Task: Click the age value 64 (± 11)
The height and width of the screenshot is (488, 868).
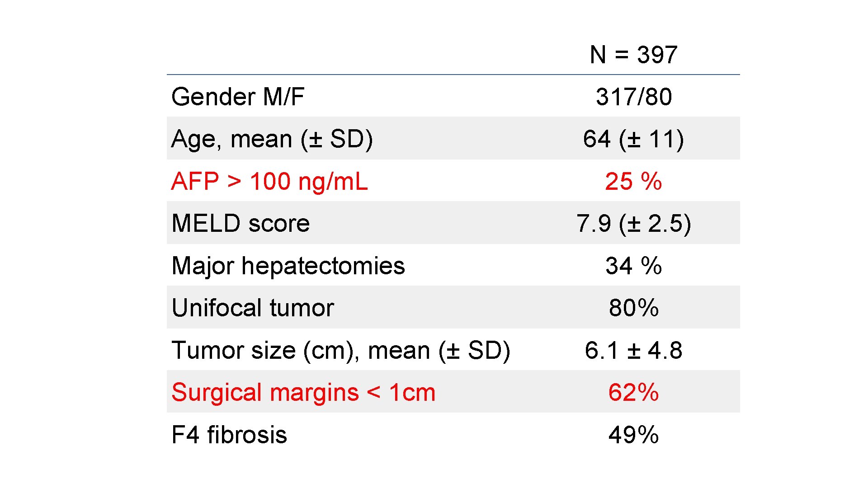Action: (633, 139)
